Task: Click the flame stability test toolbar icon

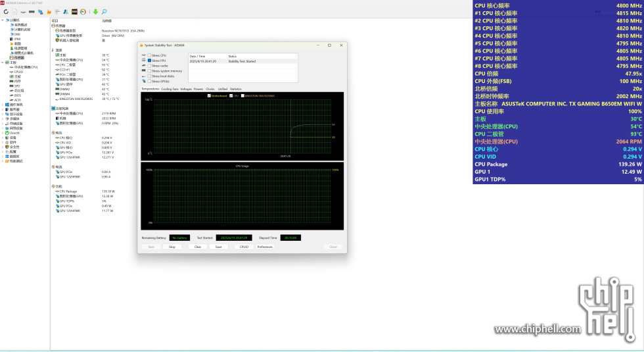Action: click(49, 12)
